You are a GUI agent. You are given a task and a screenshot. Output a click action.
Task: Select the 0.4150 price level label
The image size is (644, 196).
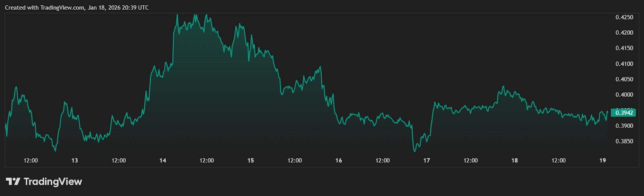tap(624, 48)
